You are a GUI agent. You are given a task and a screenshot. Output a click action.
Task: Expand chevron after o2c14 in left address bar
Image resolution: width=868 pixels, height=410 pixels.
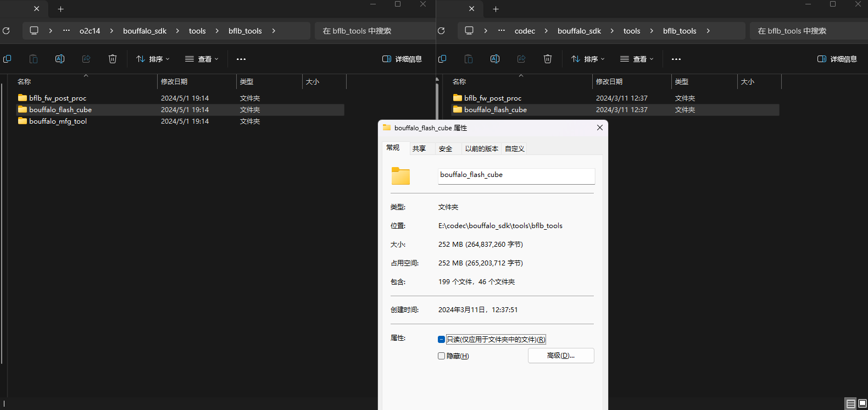pyautogui.click(x=112, y=31)
